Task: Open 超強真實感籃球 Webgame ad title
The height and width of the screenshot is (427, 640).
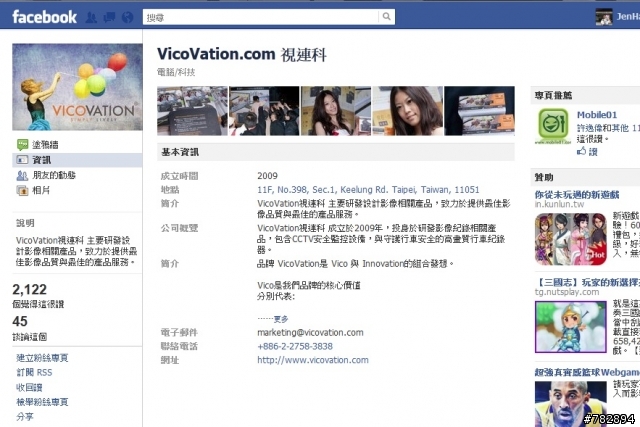Action: (587, 372)
